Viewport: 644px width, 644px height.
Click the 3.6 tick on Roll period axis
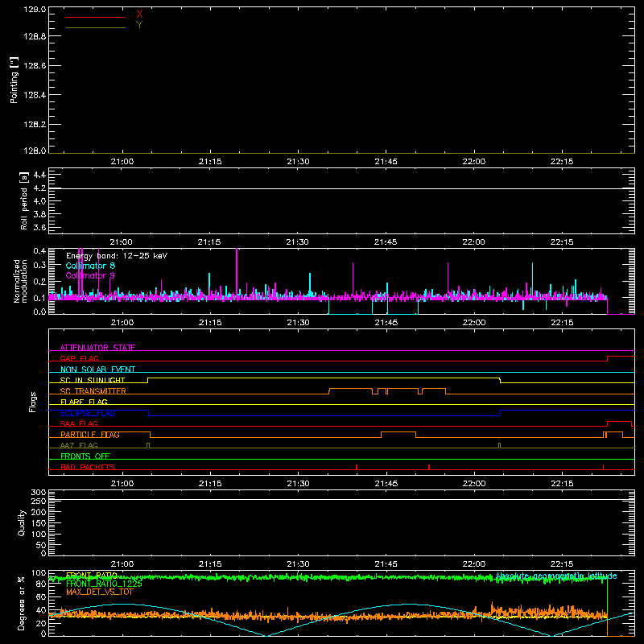[x=39, y=227]
